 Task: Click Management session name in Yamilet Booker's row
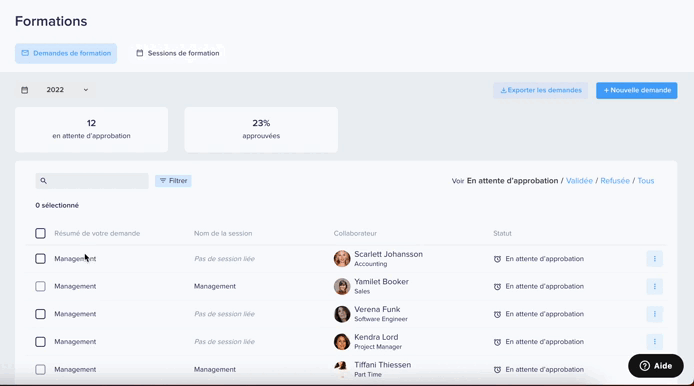[x=215, y=286]
